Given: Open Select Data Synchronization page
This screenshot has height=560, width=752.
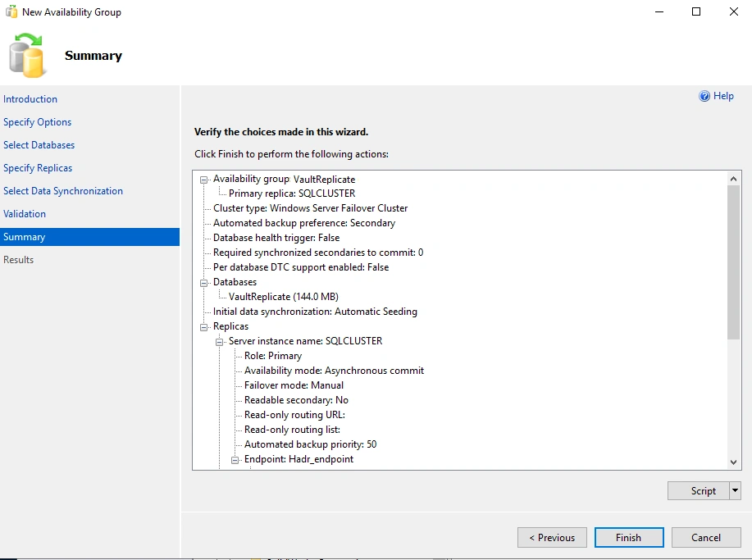Looking at the screenshot, I should (x=63, y=191).
